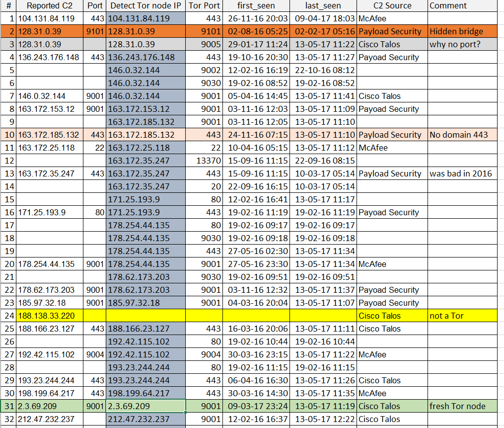Select the 198.199.64.217 Reported C2 cell

(49, 393)
